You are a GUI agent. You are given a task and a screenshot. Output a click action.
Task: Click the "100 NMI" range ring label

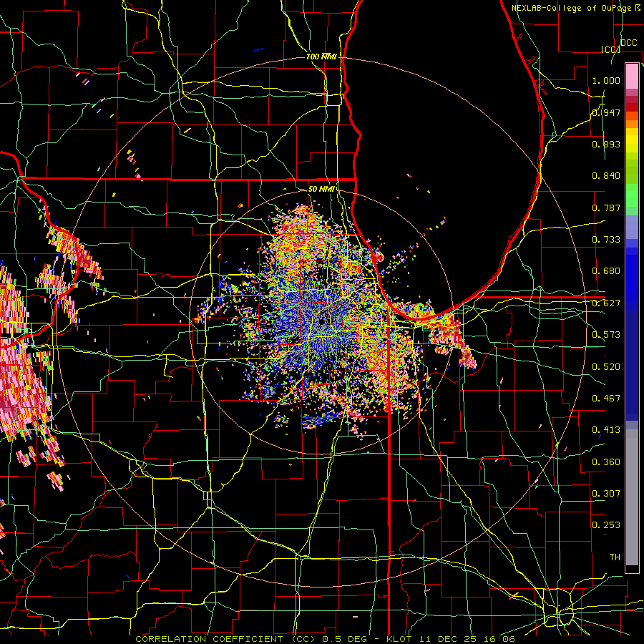click(321, 57)
